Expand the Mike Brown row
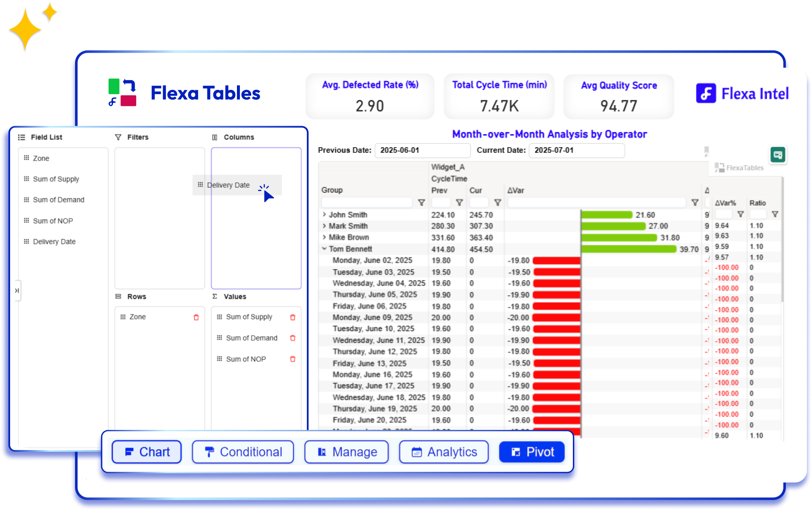 tap(324, 237)
